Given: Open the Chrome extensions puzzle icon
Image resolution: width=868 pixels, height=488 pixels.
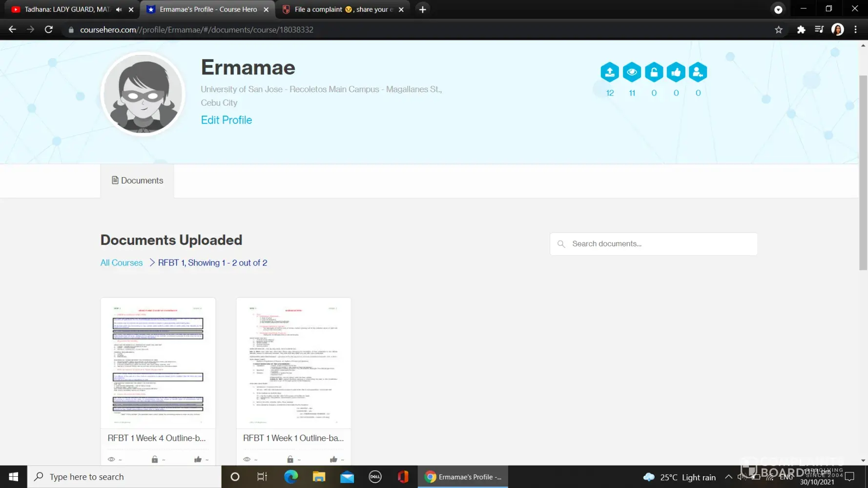Looking at the screenshot, I should [x=801, y=30].
